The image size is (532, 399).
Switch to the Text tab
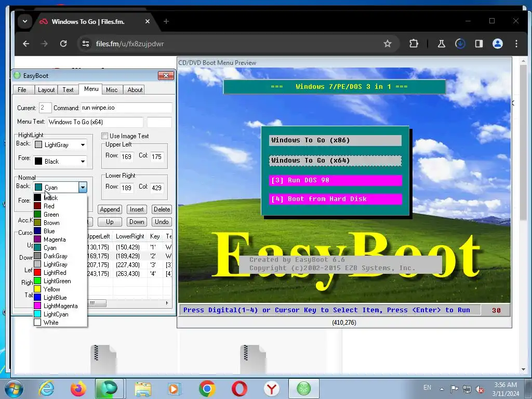coord(68,89)
